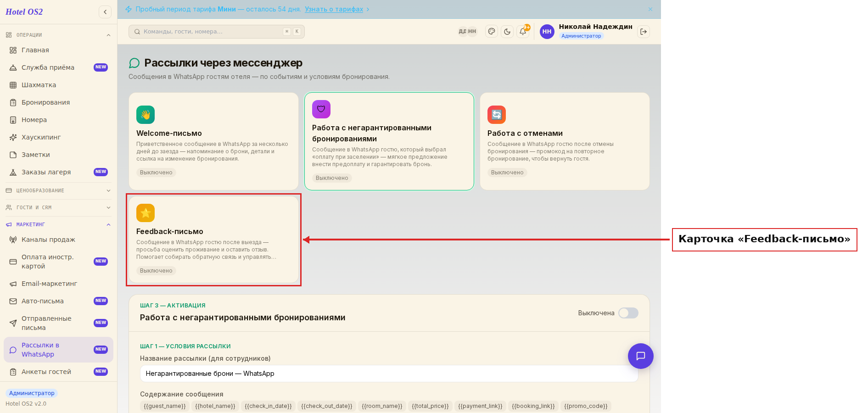Image resolution: width=868 pixels, height=413 pixels.
Task: Click the Email-маркетинг megaphone icon
Action: 13,284
